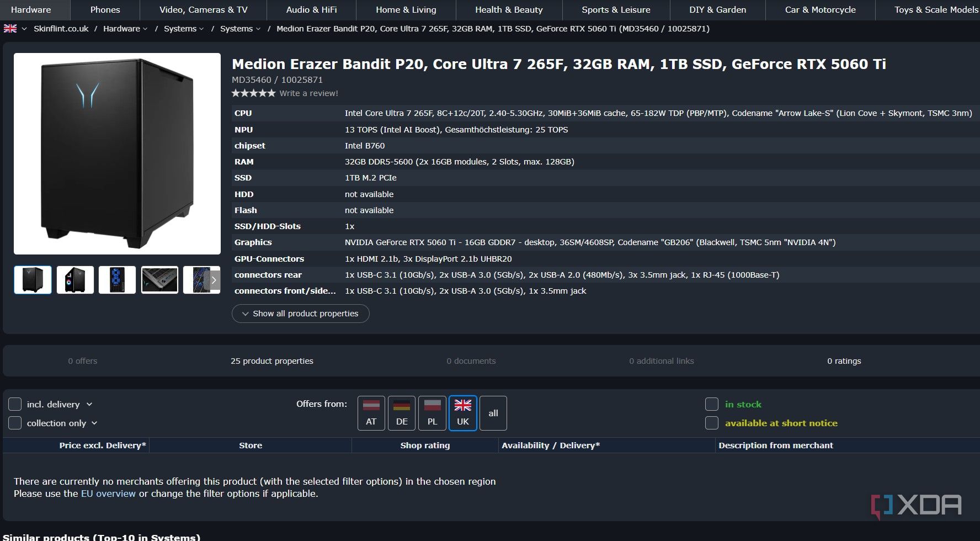Tick the collection only checkbox
Screen dimensions: 980x541
(15, 423)
